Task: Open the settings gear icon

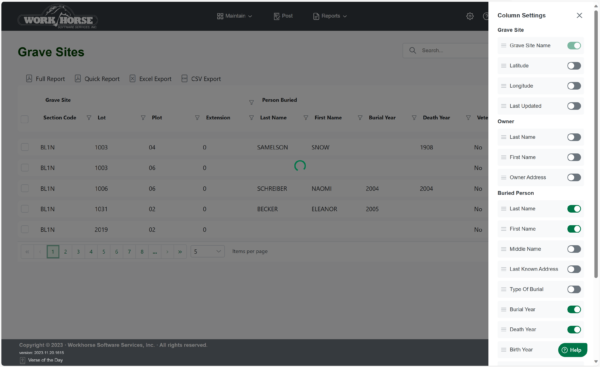Action: pyautogui.click(x=470, y=16)
